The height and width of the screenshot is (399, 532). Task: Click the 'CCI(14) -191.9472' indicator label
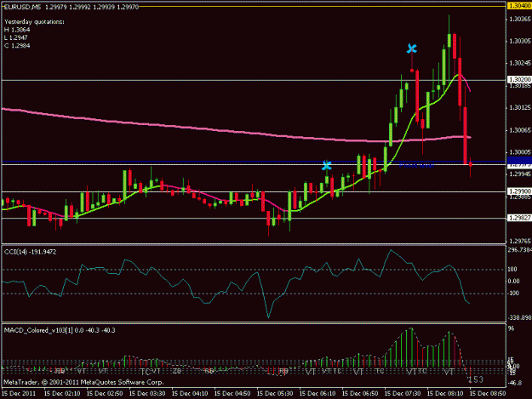(x=30, y=252)
